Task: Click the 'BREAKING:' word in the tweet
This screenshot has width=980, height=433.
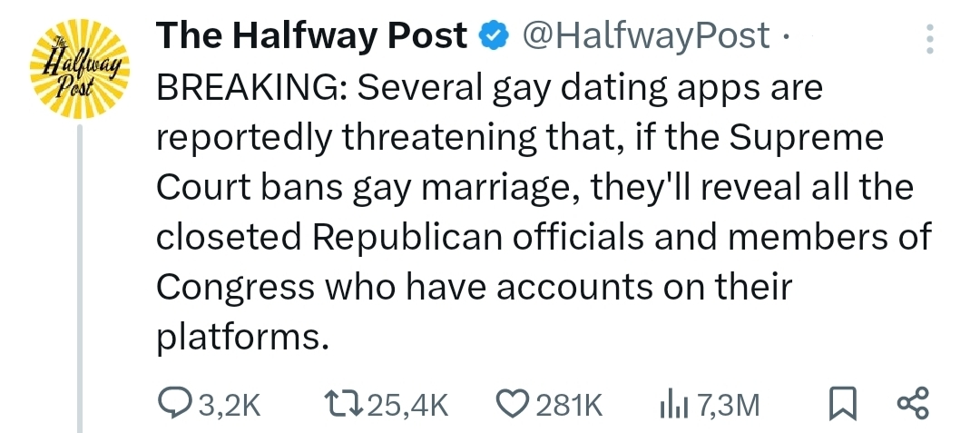Action: (x=250, y=89)
